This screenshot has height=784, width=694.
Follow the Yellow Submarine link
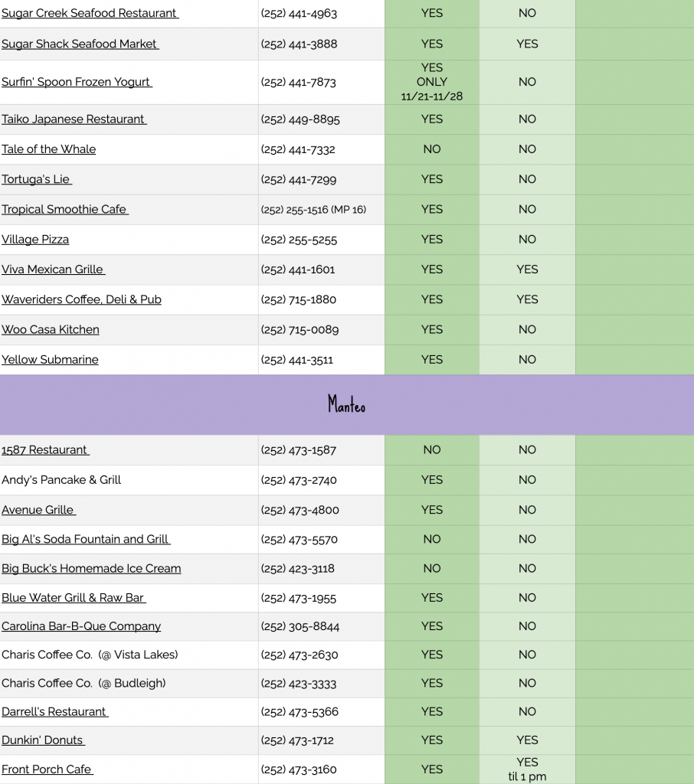pos(50,360)
